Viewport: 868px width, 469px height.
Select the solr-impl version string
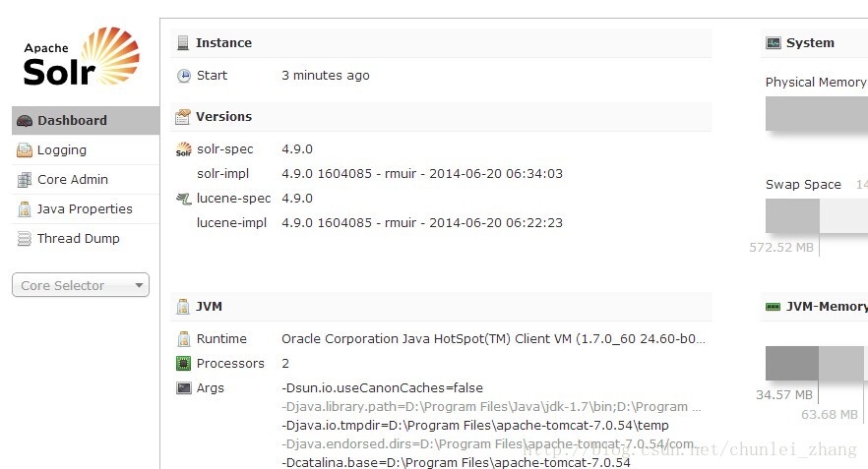pos(422,174)
